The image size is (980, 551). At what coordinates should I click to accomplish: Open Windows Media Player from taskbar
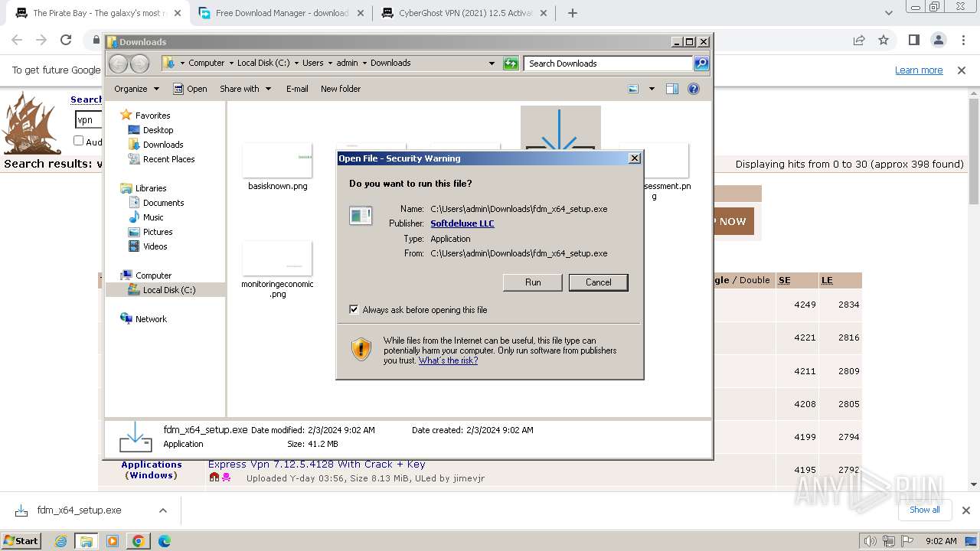(113, 541)
